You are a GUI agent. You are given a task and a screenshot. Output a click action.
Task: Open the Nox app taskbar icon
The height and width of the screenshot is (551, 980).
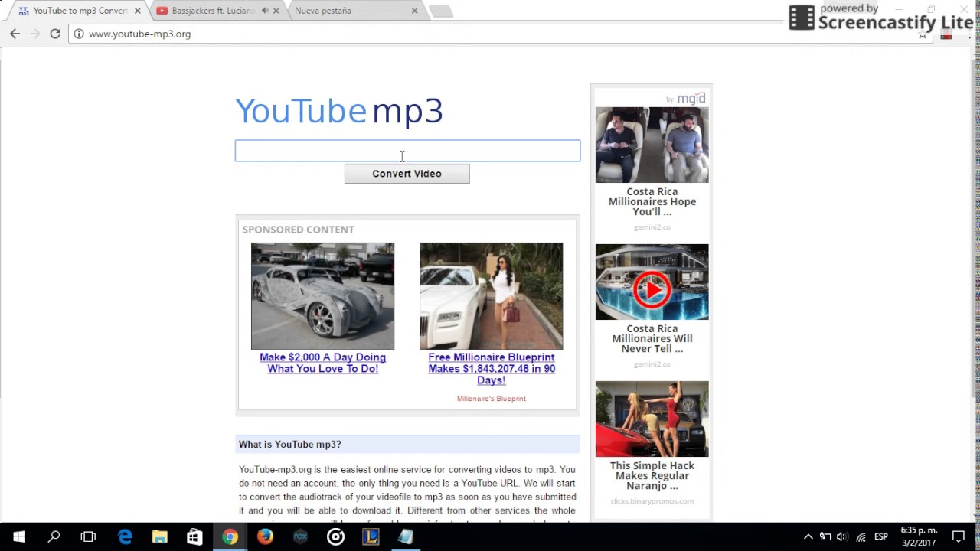[x=300, y=537]
